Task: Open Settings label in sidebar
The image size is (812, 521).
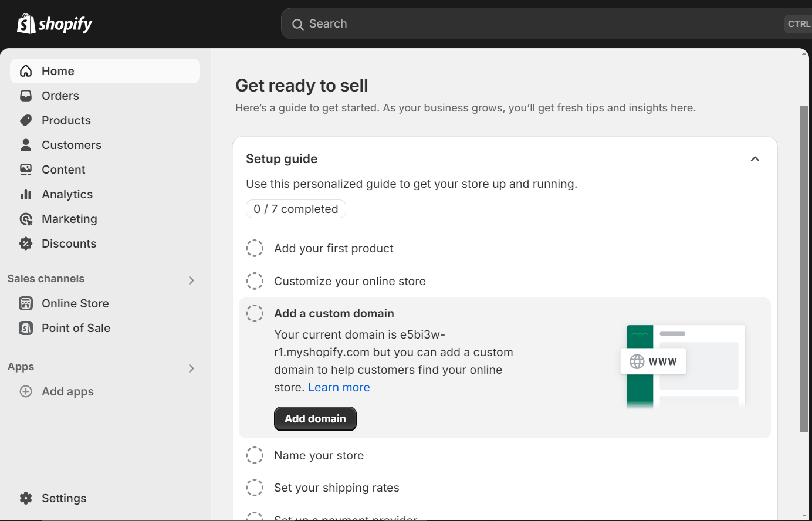Action: pyautogui.click(x=64, y=498)
